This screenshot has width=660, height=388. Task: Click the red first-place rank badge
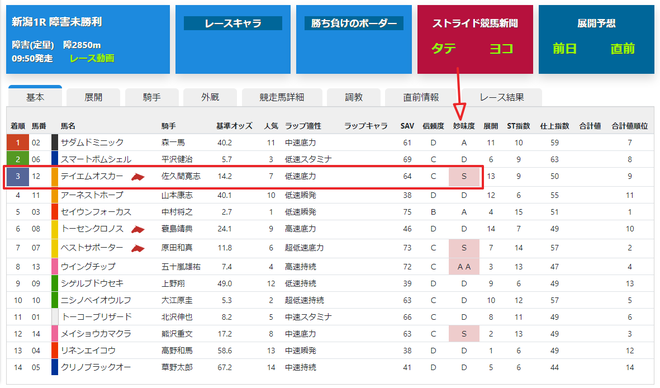point(18,143)
